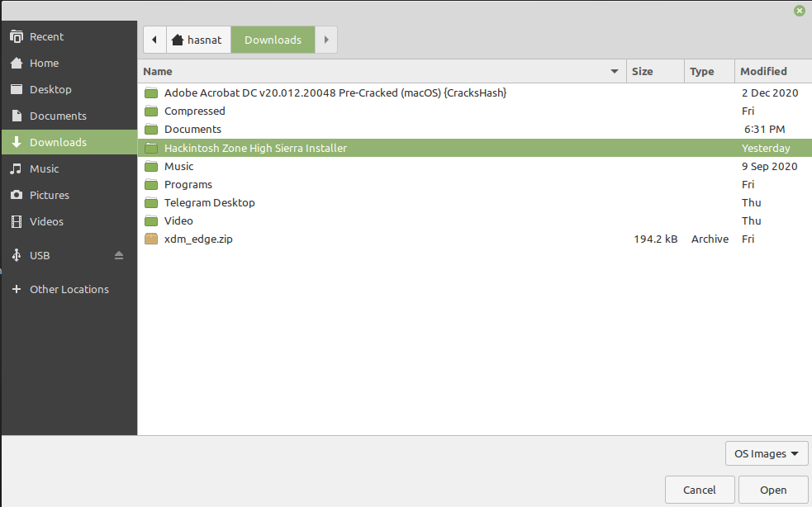Click xdm_edge.zip archive icon
This screenshot has height=507, width=812.
(151, 239)
